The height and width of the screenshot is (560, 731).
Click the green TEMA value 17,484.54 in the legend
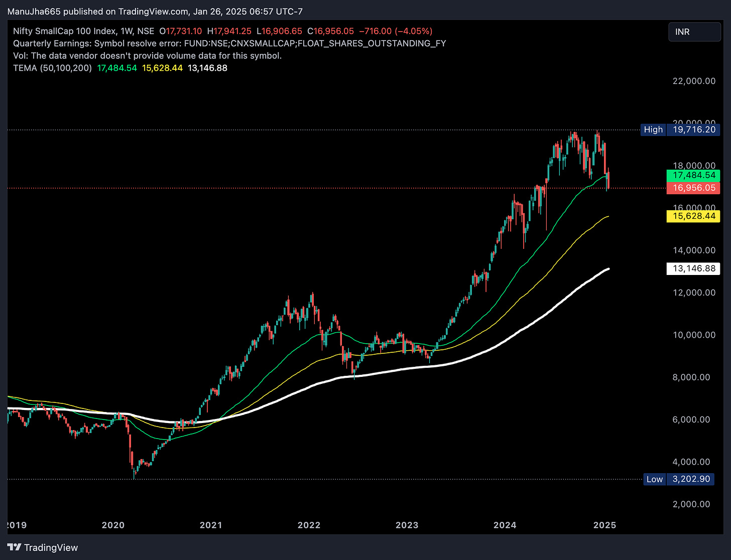tap(117, 68)
